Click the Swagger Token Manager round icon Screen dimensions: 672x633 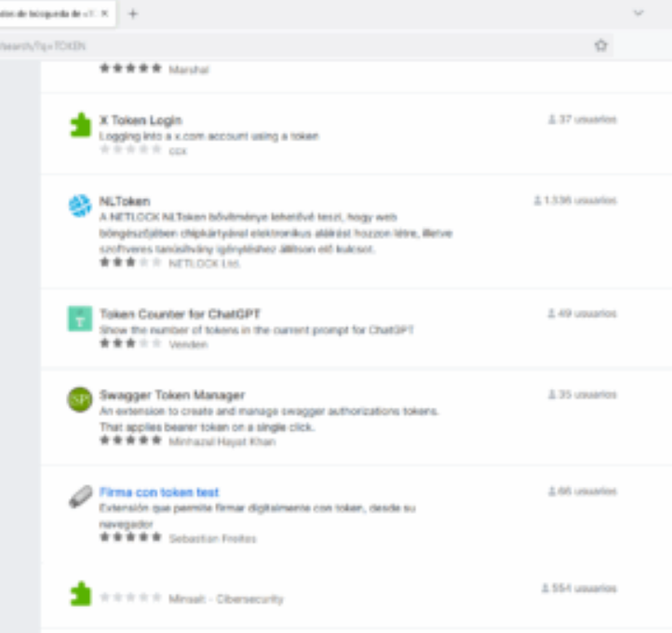80,399
